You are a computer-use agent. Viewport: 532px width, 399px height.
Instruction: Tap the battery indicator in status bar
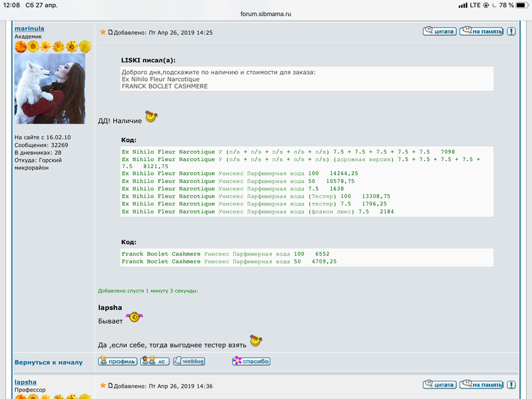click(x=522, y=5)
